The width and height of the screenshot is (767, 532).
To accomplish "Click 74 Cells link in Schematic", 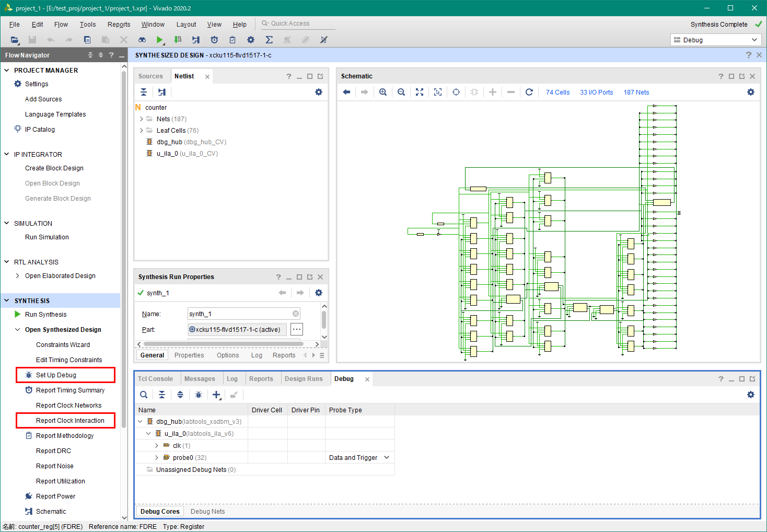I will tap(557, 92).
